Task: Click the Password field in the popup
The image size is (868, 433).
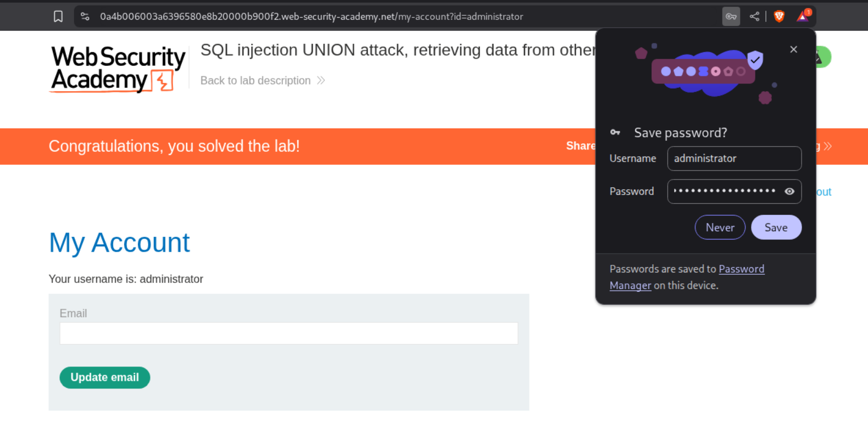Action: [x=724, y=191]
